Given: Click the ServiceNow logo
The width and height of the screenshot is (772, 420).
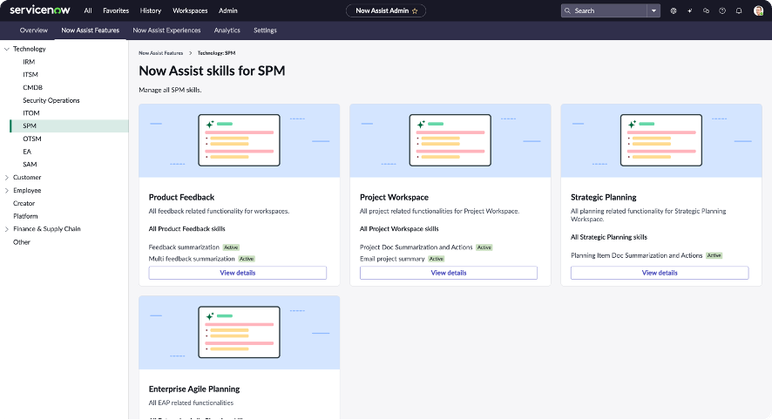Looking at the screenshot, I should tap(40, 10).
